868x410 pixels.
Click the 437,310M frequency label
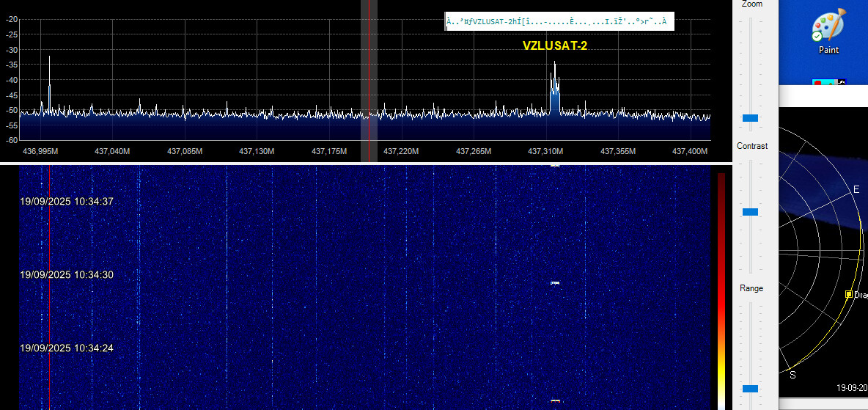(545, 152)
